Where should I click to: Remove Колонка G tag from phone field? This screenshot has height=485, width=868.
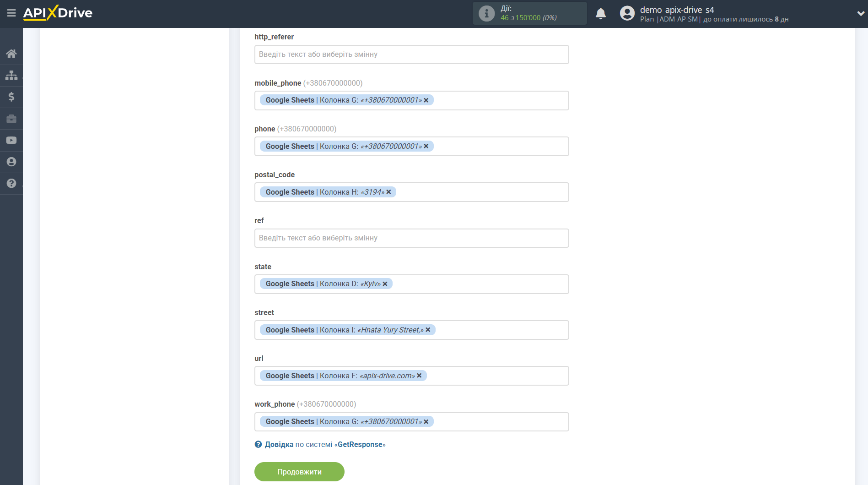(426, 146)
